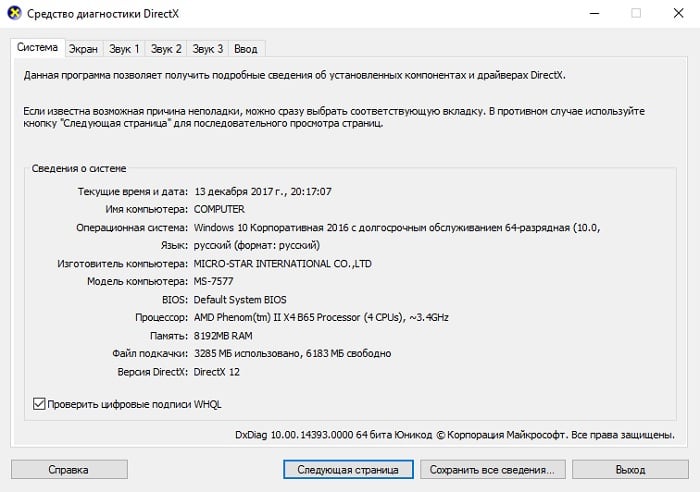Go to the "Звук 2" tab
The width and height of the screenshot is (700, 492).
pos(166,48)
